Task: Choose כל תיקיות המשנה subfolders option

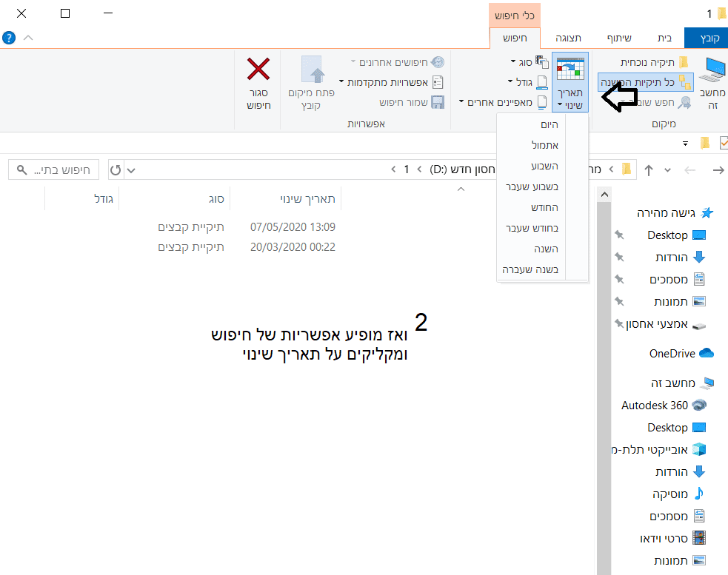Action: [645, 82]
